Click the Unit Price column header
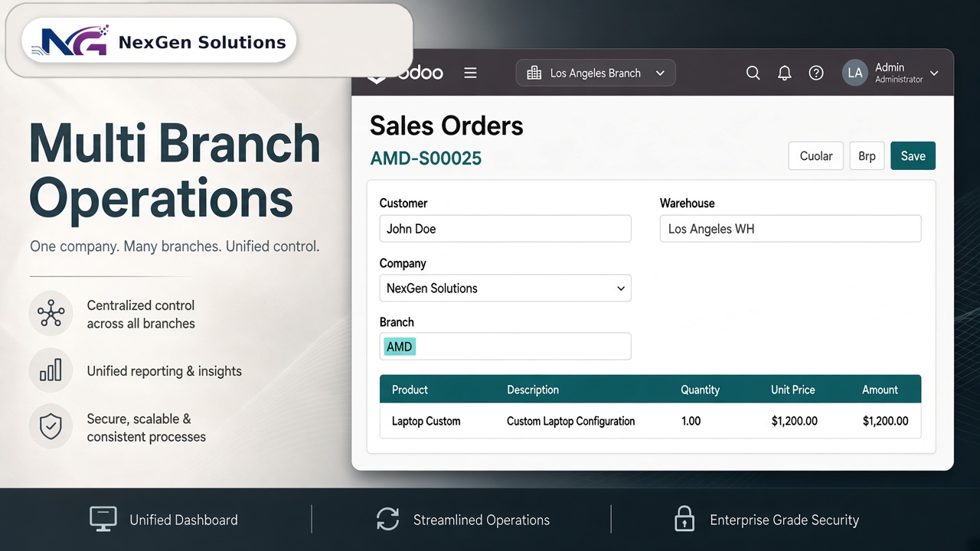The width and height of the screenshot is (980, 551). [792, 390]
